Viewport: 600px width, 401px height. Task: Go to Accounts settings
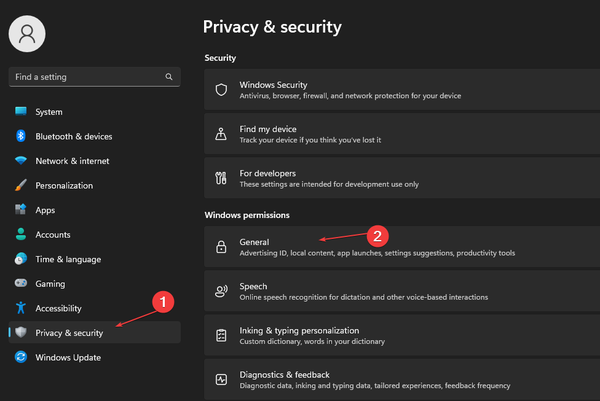[x=52, y=234]
